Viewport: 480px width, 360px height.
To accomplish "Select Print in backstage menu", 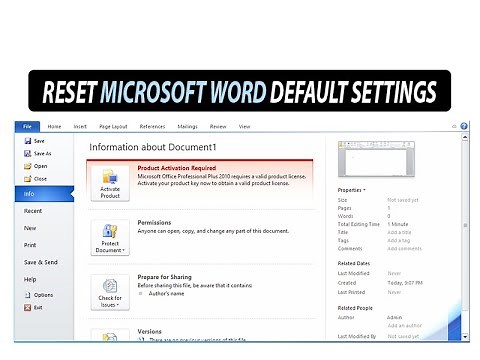I will pyautogui.click(x=30, y=245).
